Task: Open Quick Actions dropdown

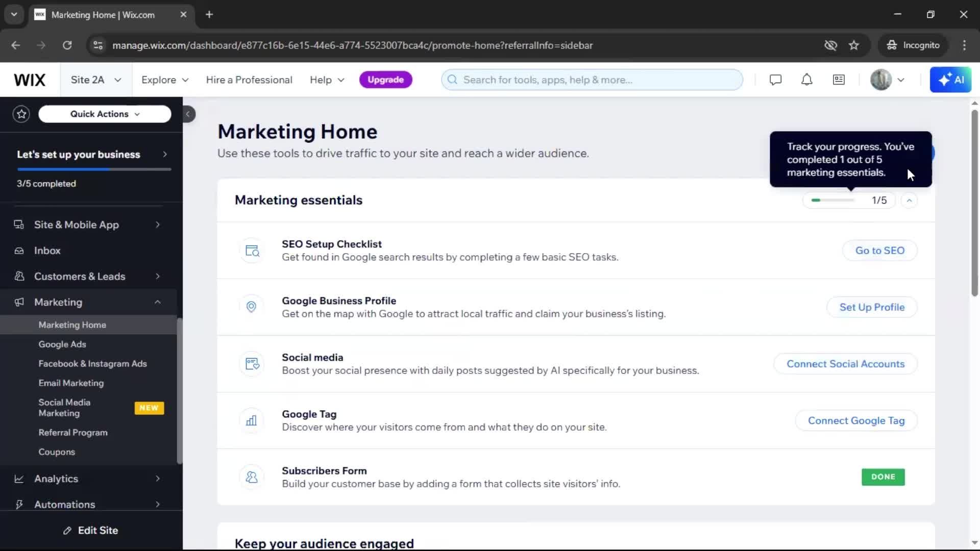Action: (105, 114)
